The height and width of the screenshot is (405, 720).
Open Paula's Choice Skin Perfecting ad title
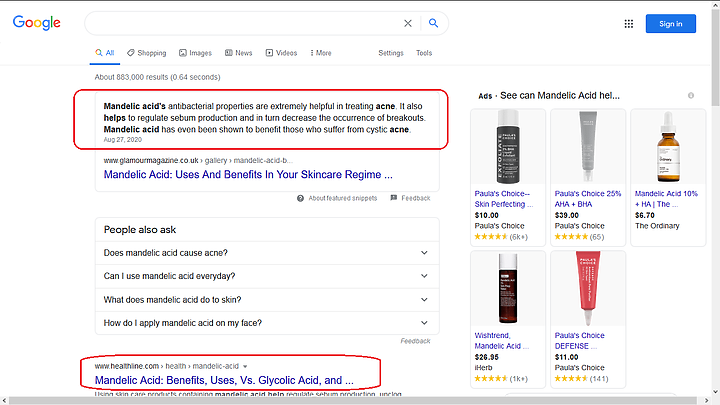(504, 199)
